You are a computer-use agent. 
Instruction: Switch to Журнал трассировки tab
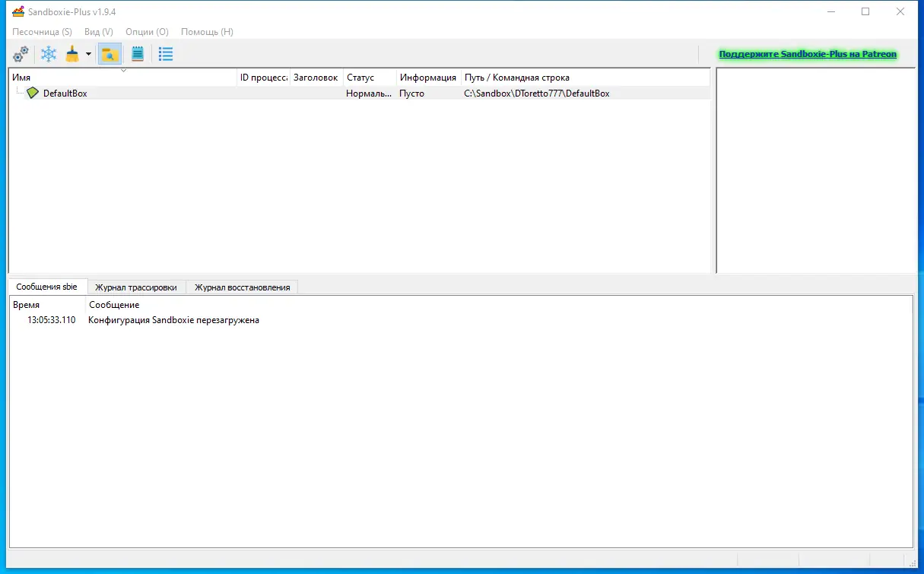point(136,287)
